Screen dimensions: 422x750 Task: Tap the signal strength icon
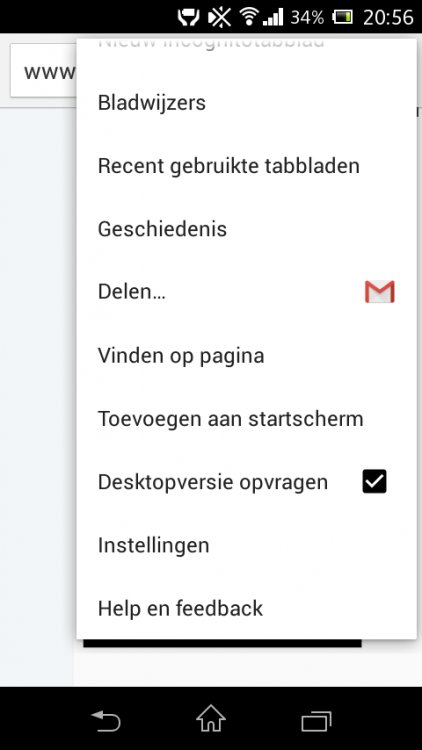pos(273,17)
